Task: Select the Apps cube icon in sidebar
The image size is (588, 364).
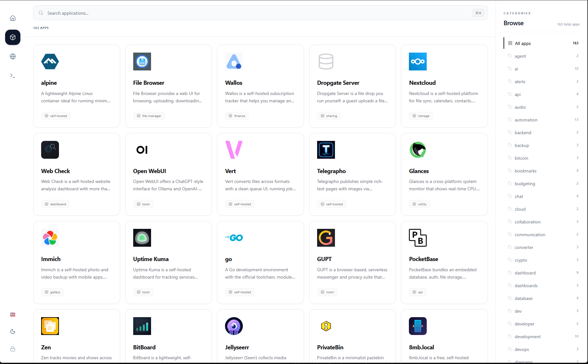Action: tap(13, 37)
